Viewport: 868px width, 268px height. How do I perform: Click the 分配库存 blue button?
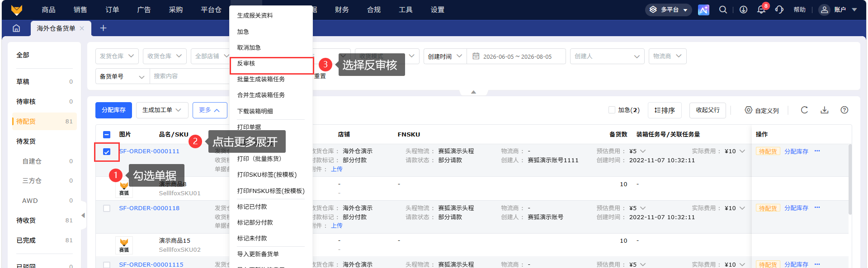point(113,110)
